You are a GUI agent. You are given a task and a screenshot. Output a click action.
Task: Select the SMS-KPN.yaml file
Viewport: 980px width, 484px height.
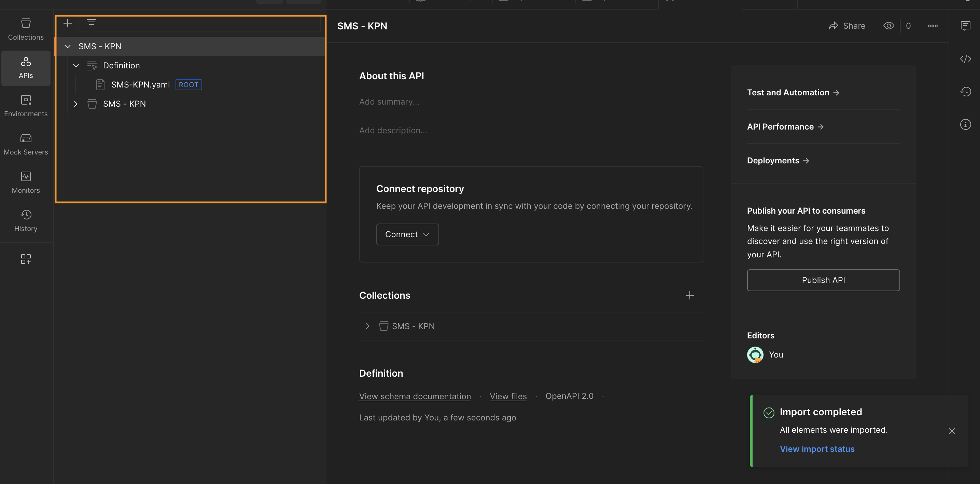pyautogui.click(x=140, y=84)
